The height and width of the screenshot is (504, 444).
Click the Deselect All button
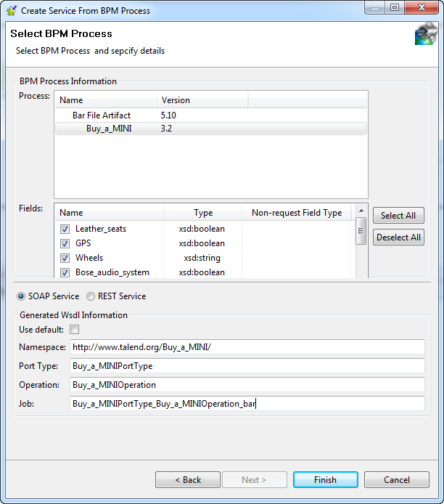[398, 237]
